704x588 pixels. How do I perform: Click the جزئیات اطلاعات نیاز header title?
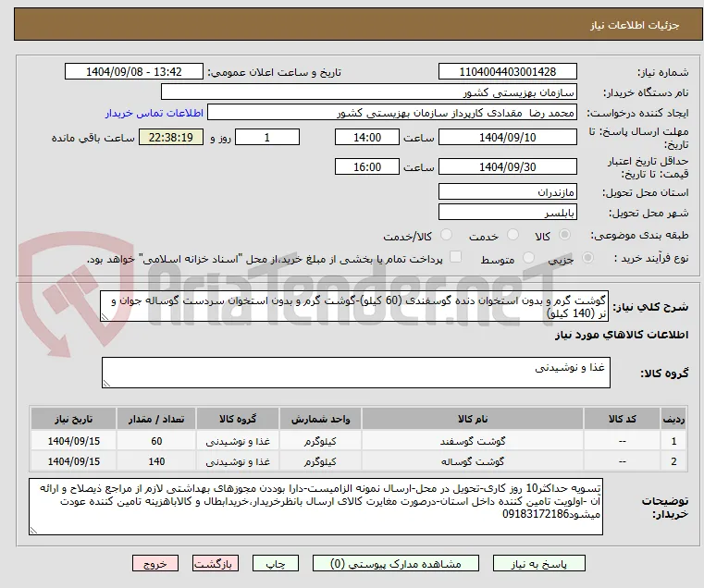pos(635,25)
